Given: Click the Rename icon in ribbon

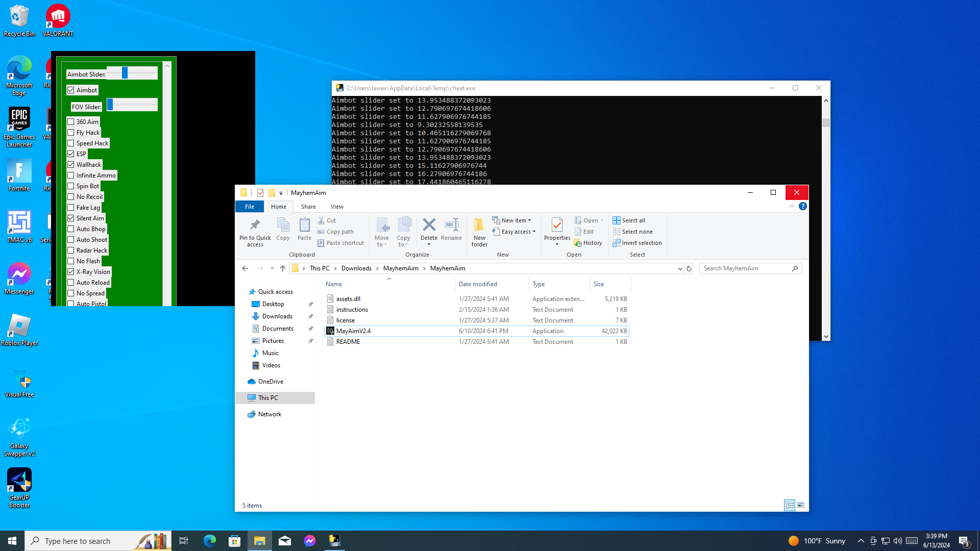Looking at the screenshot, I should tap(451, 225).
